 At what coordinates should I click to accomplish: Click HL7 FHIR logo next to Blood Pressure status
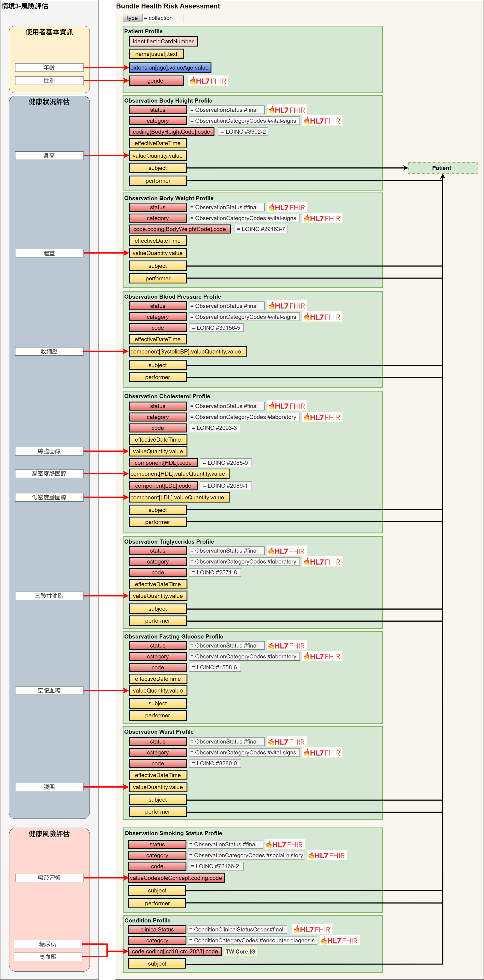coord(287,306)
